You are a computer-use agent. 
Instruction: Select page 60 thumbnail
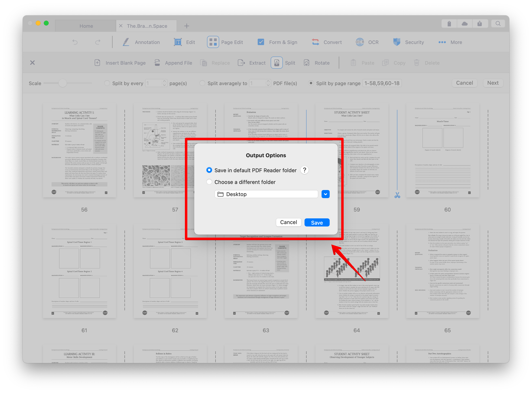pos(443,150)
